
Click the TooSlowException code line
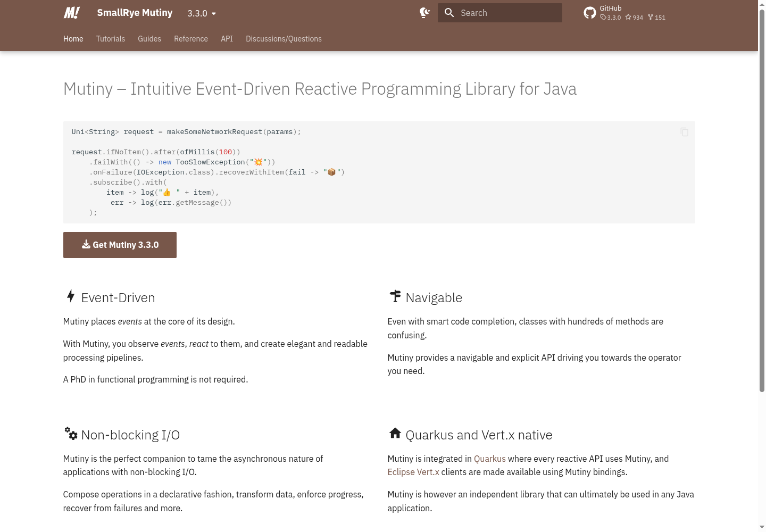[x=182, y=162]
